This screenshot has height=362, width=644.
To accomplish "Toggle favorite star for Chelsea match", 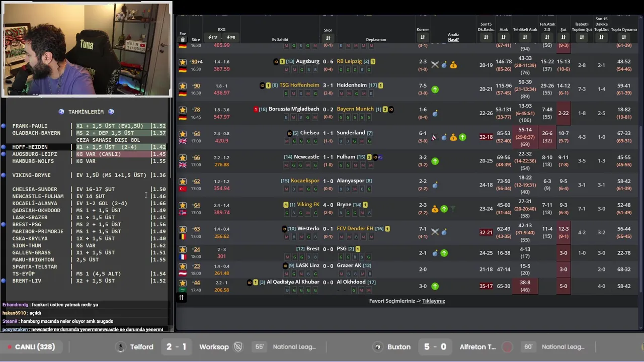I will coord(183,134).
